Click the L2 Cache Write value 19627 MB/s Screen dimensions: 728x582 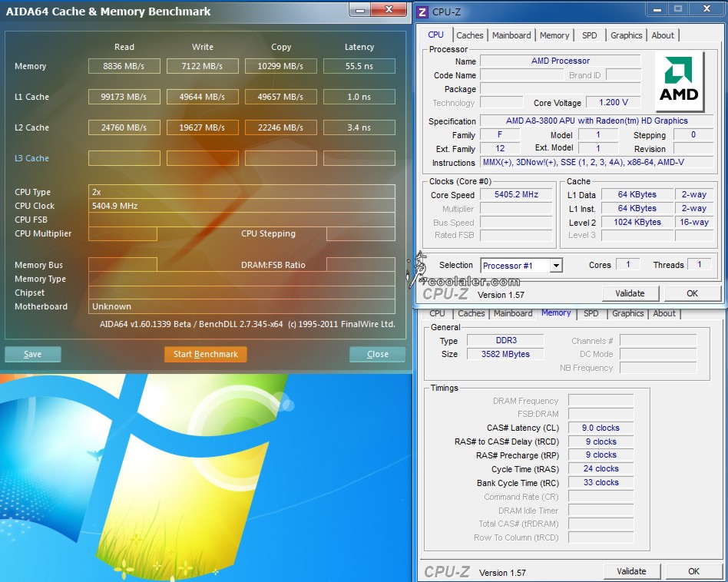pos(203,127)
